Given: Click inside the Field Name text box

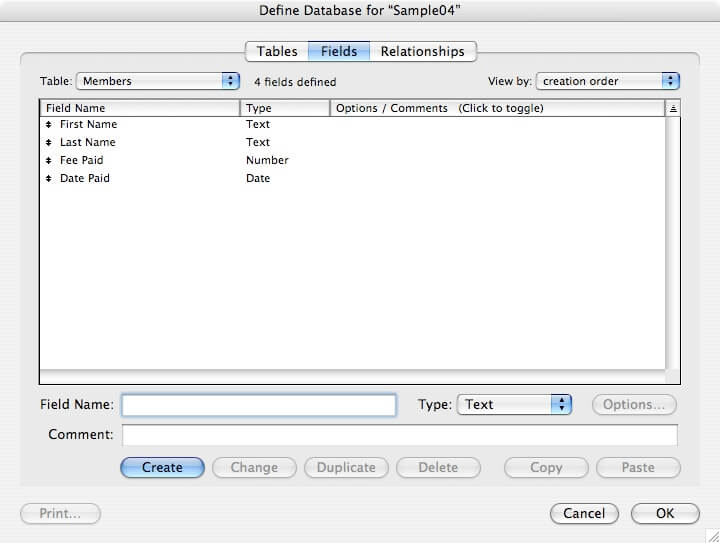Looking at the screenshot, I should 259,405.
